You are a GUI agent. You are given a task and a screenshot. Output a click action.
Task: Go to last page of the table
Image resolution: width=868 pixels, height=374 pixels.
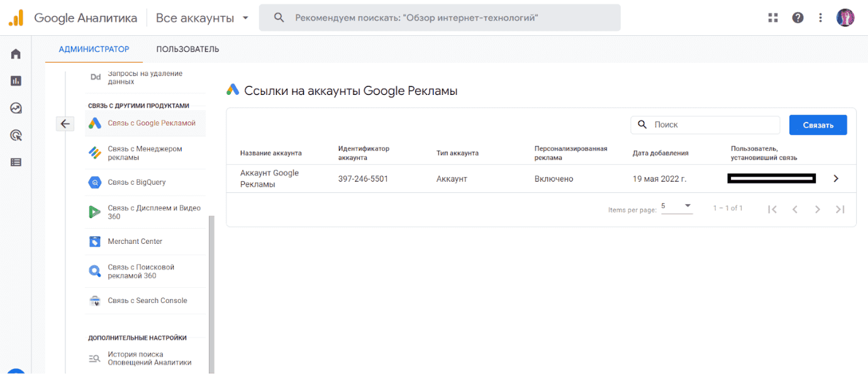840,209
